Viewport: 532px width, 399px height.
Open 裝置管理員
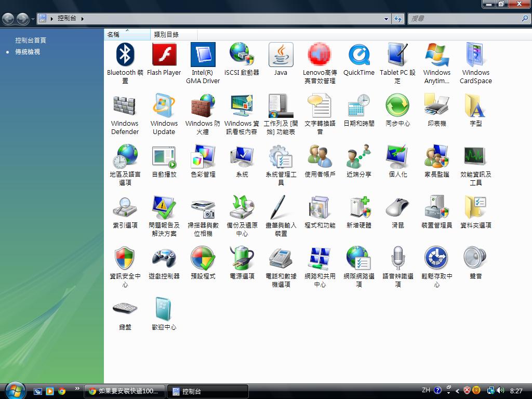pyautogui.click(x=436, y=212)
